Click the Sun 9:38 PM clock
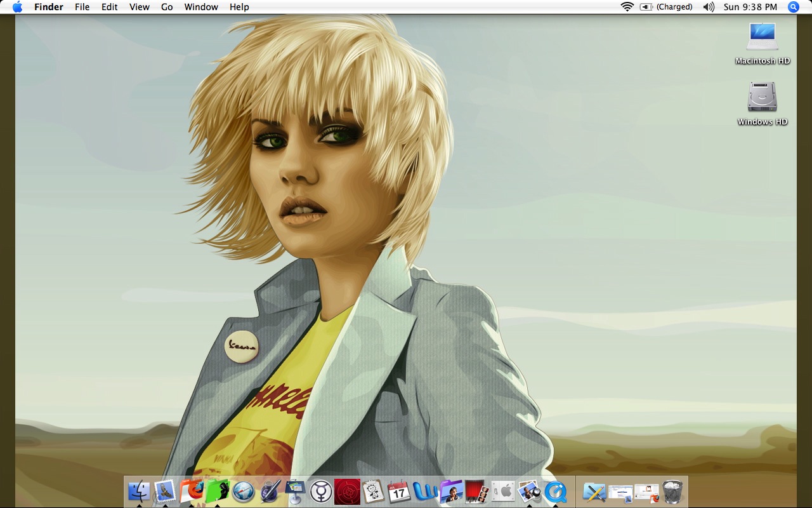Viewport: 812px width, 508px height. (x=750, y=7)
